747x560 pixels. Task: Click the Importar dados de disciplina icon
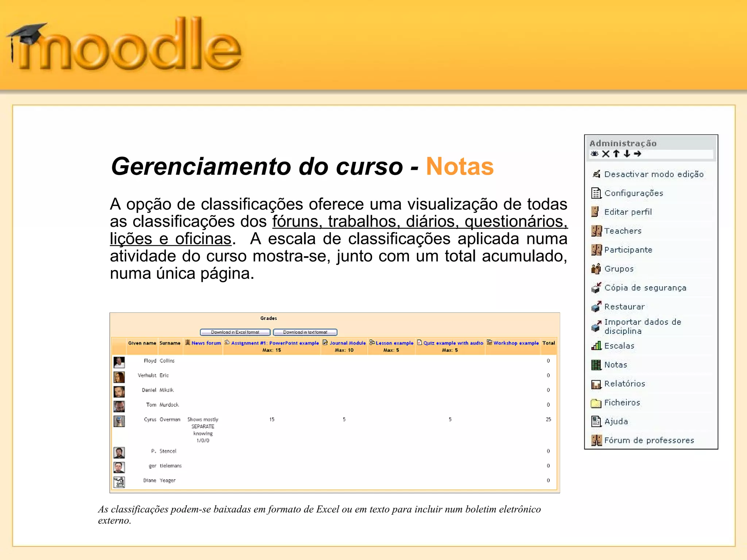[596, 326]
